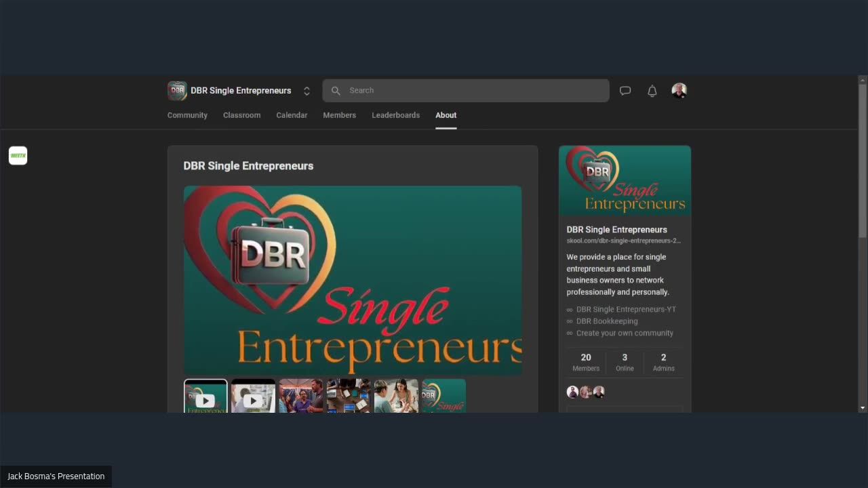
Task: Open the DBR Bookkeeping link
Action: pyautogui.click(x=607, y=321)
